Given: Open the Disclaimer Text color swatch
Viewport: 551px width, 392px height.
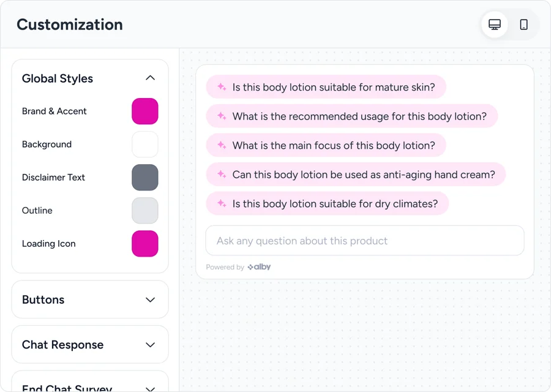Looking at the screenshot, I should pos(144,177).
